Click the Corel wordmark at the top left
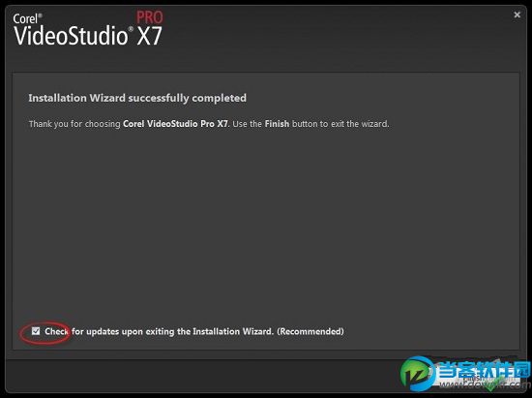This screenshot has width=532, height=398. (27, 18)
